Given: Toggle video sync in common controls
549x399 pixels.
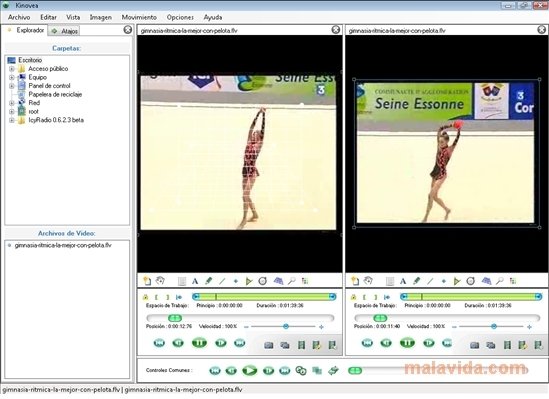Looking at the screenshot, I should pyautogui.click(x=301, y=370).
